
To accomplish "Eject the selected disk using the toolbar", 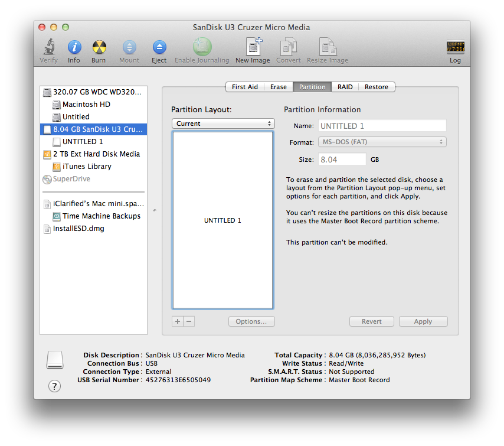I will pyautogui.click(x=159, y=48).
